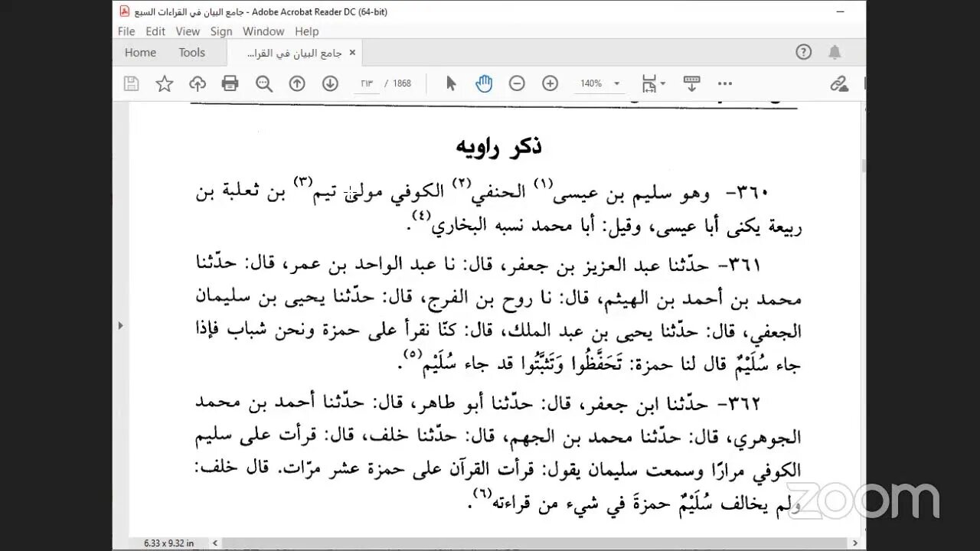This screenshot has height=551, width=980.
Task: Star this document as a favorite
Action: click(165, 83)
